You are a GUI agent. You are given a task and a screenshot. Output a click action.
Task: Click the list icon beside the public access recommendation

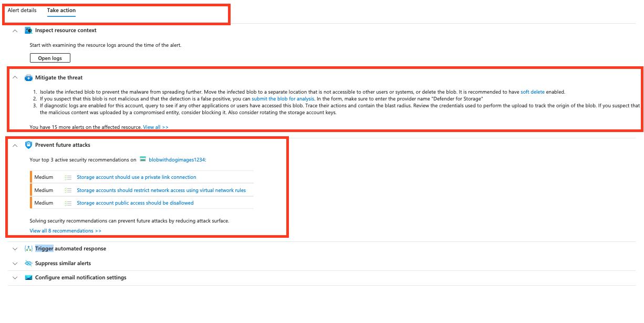[x=68, y=203]
